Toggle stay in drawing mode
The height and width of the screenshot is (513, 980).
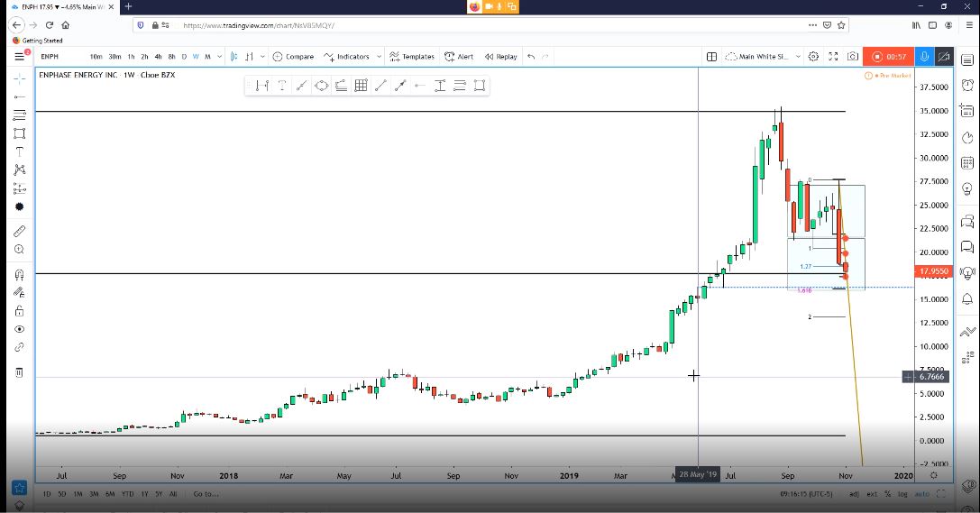(19, 292)
